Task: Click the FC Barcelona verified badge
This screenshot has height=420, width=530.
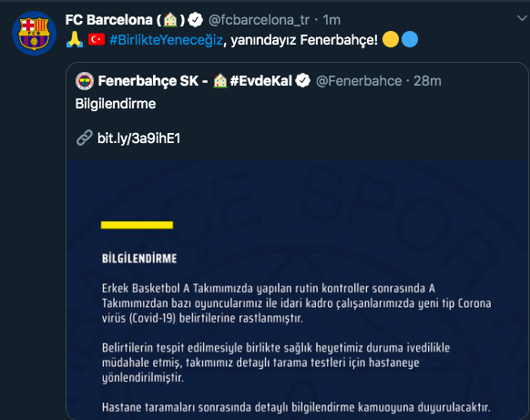Action: click(x=195, y=20)
